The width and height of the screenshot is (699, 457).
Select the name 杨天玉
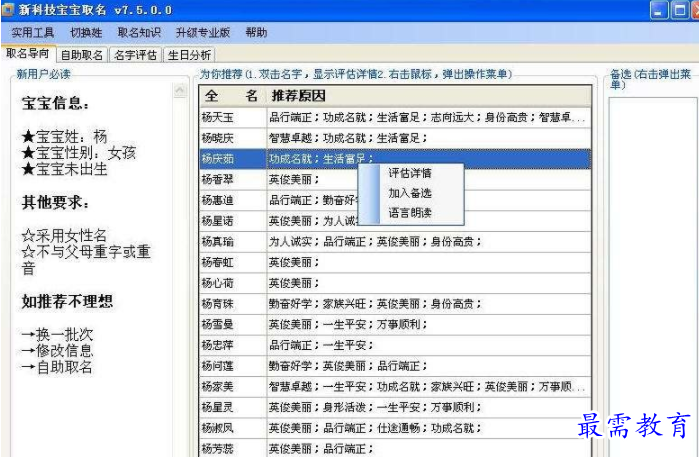pyautogui.click(x=218, y=117)
